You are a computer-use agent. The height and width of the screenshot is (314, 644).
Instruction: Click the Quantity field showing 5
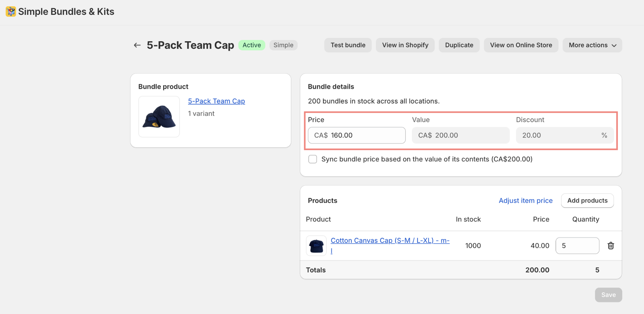[577, 246]
